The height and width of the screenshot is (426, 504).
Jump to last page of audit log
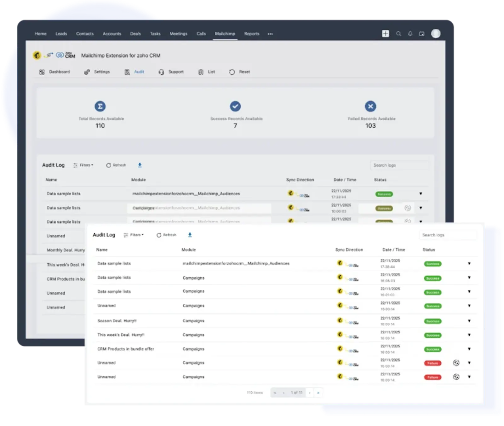318,393
